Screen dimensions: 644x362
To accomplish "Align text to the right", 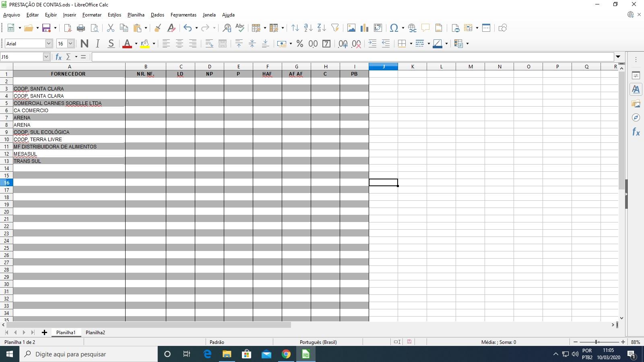I will [x=193, y=43].
